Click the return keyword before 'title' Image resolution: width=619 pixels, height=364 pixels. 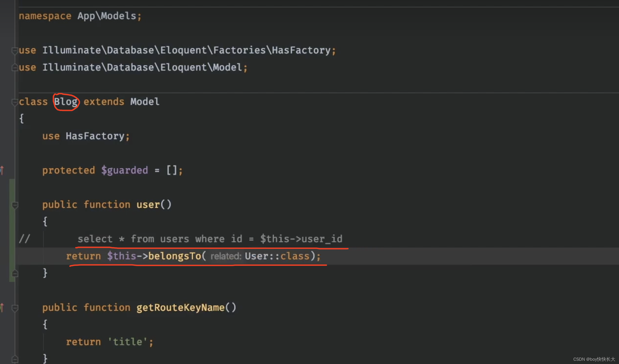tap(84, 342)
